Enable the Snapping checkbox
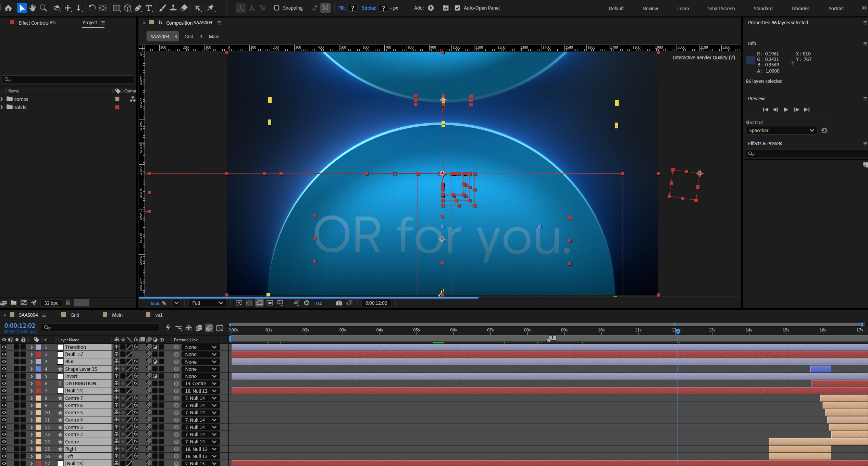The height and width of the screenshot is (466, 868). [277, 8]
